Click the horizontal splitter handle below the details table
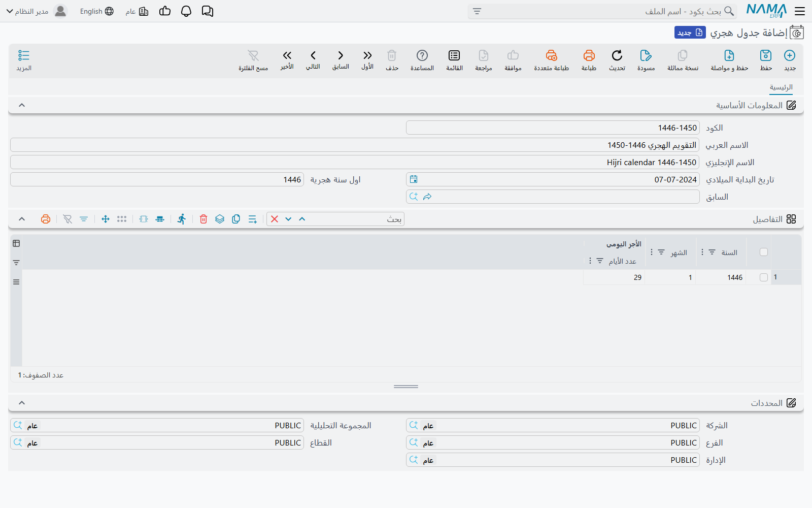Screen dimensions: 812x508 [406, 387]
